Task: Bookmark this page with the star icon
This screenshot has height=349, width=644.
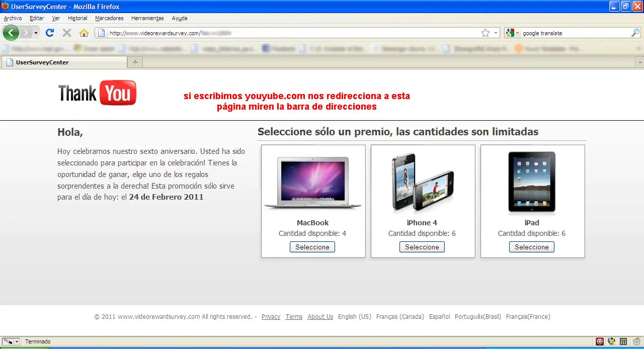Action: [x=485, y=33]
